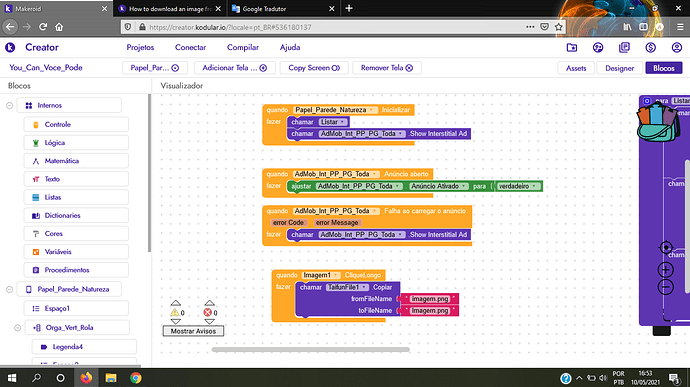Open the Cores blocks drawer

tap(76, 234)
